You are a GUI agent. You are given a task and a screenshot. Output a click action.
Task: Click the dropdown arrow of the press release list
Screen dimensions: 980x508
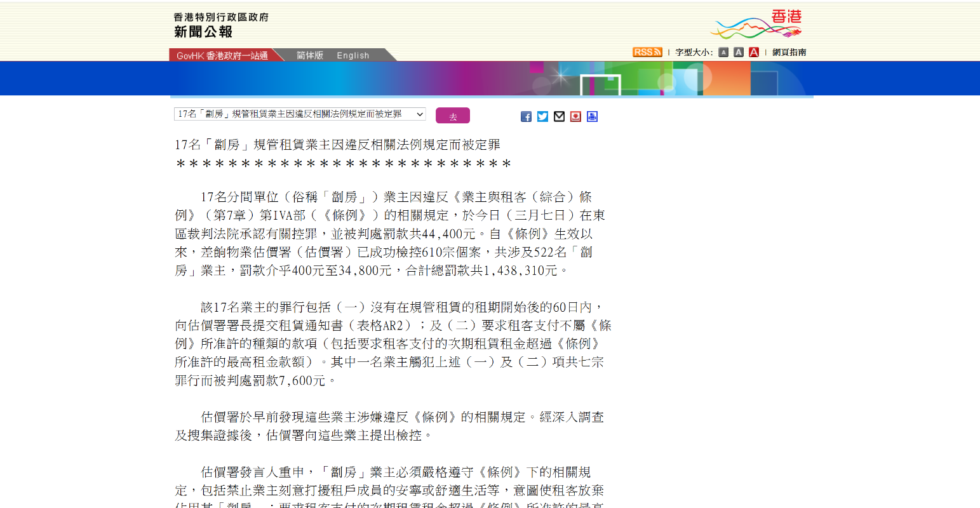pyautogui.click(x=419, y=114)
